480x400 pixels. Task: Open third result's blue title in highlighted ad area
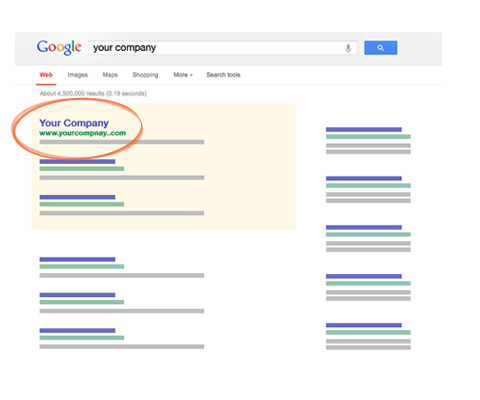(77, 197)
